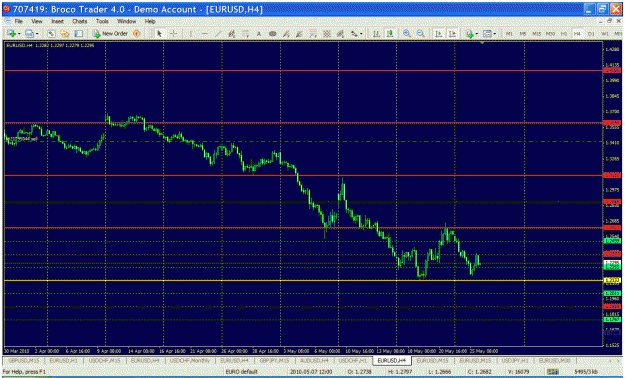The width and height of the screenshot is (625, 378).
Task: Click the yellow price label on price axis
Action: point(612,280)
